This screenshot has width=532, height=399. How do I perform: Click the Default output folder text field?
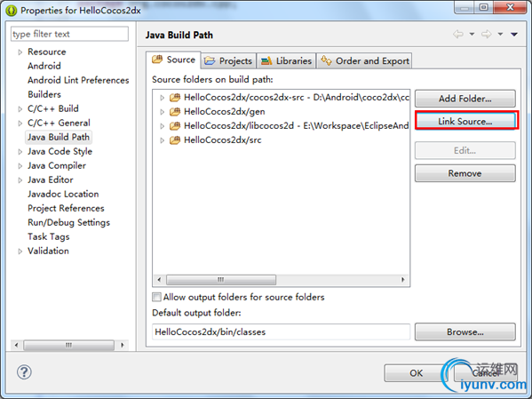(281, 331)
